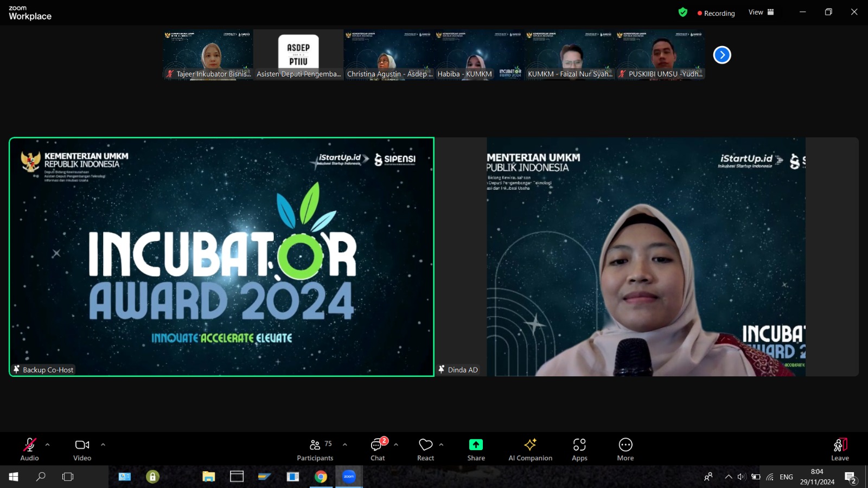The height and width of the screenshot is (488, 868).
Task: Select Tajeer Inkubator Bisnis thumbnail
Action: pyautogui.click(x=208, y=55)
